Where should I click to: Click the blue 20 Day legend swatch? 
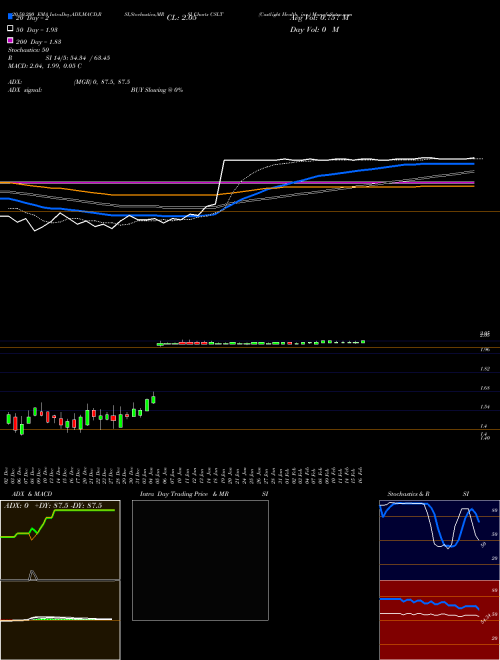[10, 16]
